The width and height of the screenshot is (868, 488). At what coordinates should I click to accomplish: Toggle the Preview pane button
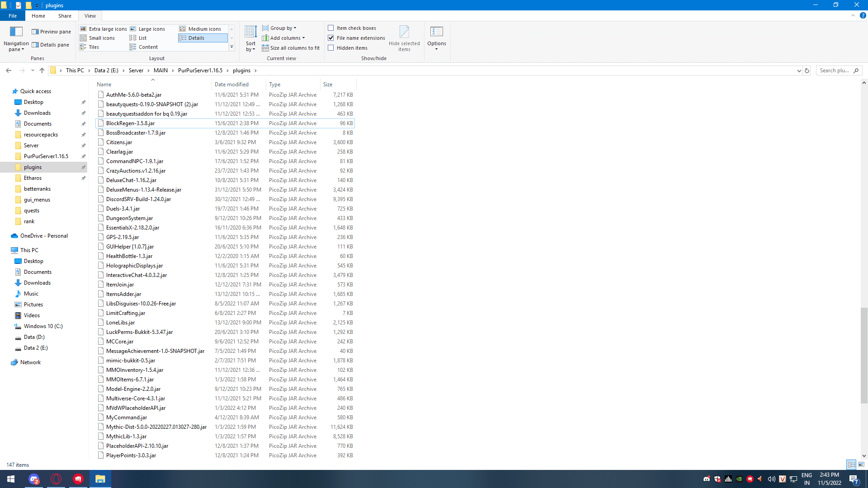tap(52, 32)
